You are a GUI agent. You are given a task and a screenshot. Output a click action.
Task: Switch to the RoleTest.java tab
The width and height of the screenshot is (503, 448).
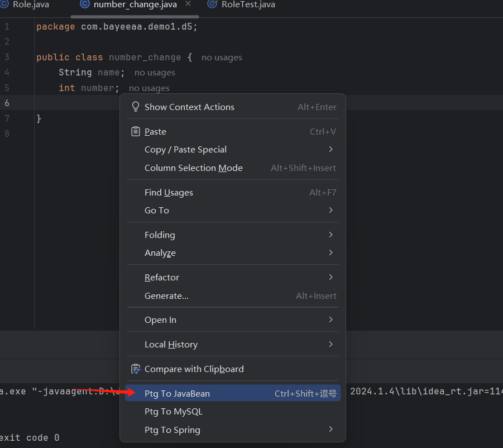248,4
